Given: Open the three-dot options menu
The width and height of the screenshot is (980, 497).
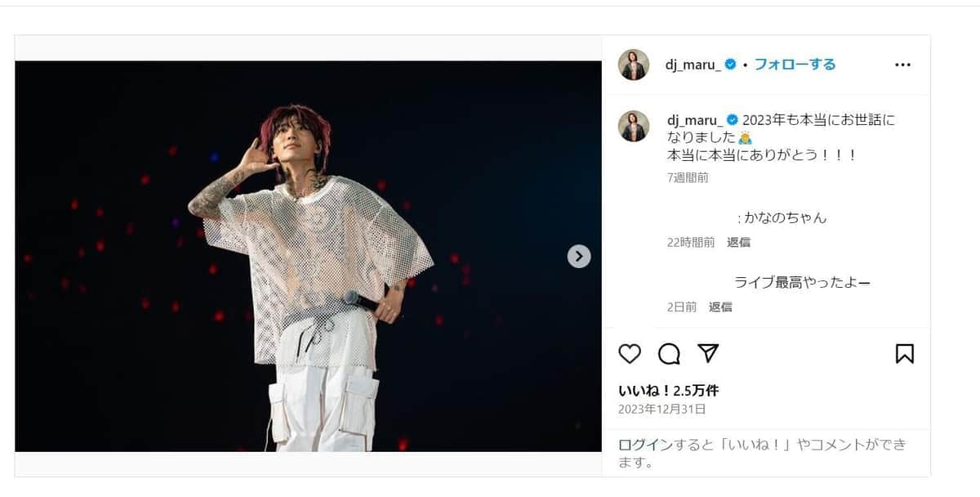Looking at the screenshot, I should click(x=902, y=64).
